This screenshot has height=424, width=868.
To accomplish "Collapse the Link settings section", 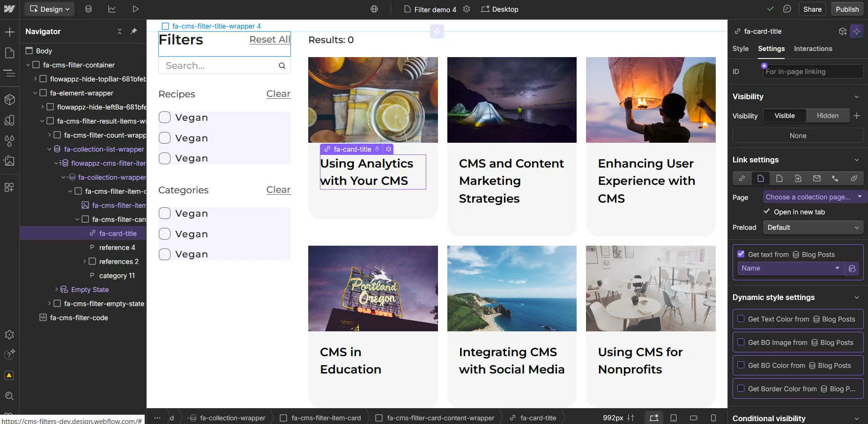I will [857, 160].
